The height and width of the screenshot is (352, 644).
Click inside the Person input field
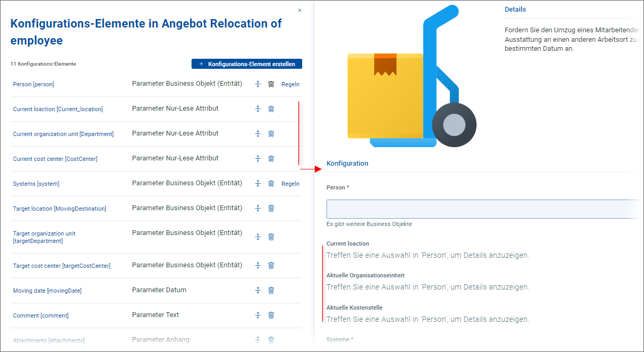tap(476, 209)
